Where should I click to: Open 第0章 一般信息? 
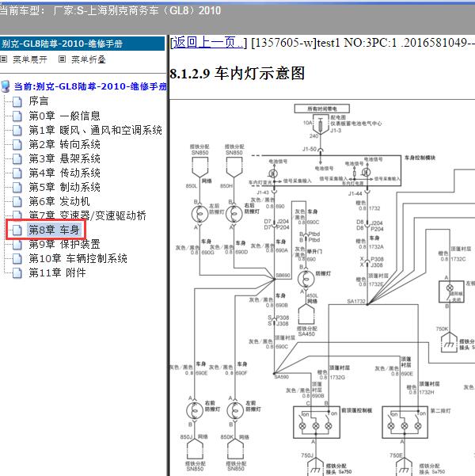[x=64, y=116]
